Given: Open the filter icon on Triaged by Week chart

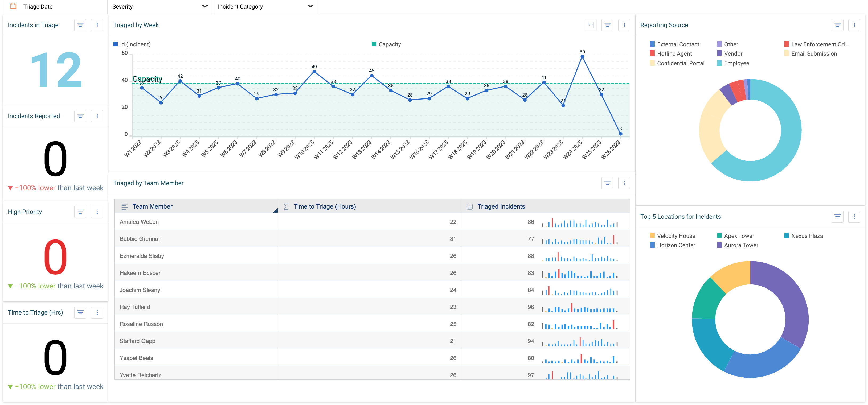Looking at the screenshot, I should pyautogui.click(x=607, y=25).
